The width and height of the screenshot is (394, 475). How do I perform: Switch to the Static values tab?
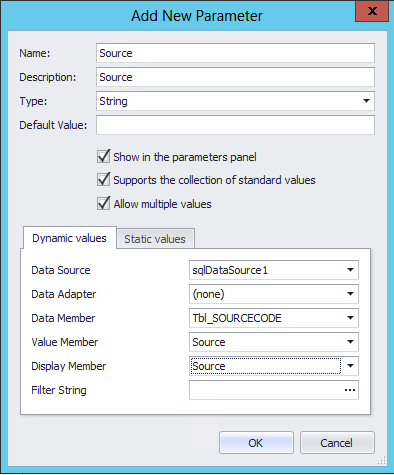pos(155,239)
